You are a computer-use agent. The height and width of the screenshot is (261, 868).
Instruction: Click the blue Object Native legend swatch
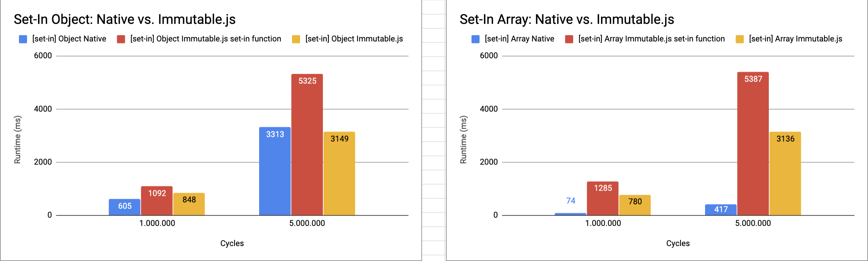tap(23, 39)
